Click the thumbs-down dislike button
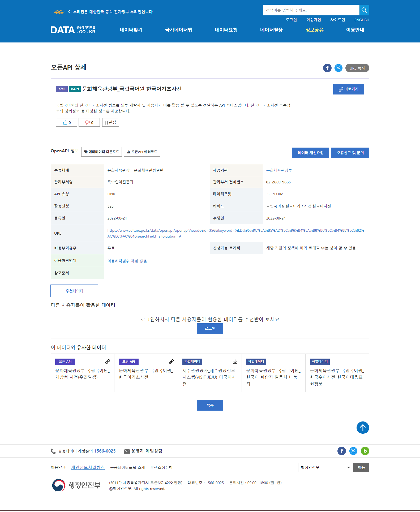 (89, 123)
